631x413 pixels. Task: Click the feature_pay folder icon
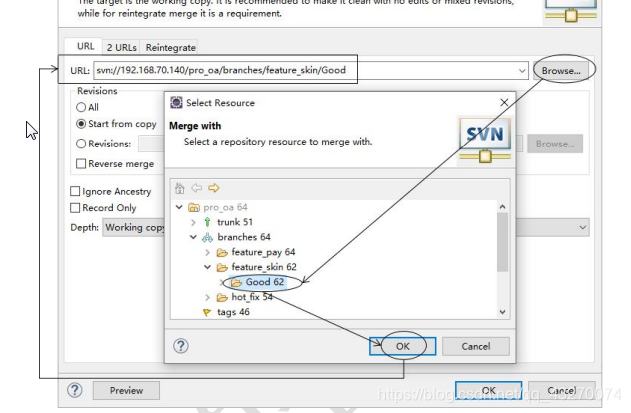pos(222,252)
